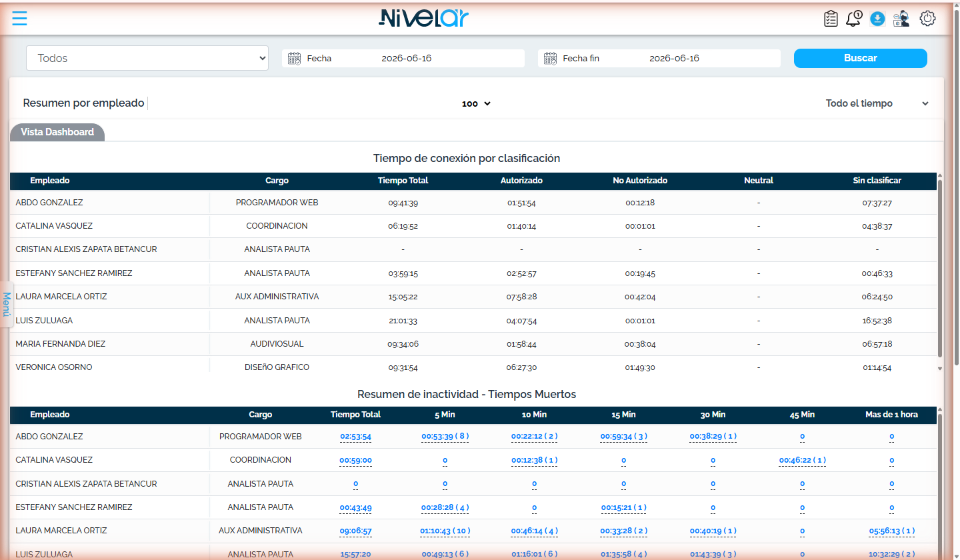The height and width of the screenshot is (560, 960).
Task: Click the AUDIVIOSUAL cargo cell
Action: tap(277, 344)
